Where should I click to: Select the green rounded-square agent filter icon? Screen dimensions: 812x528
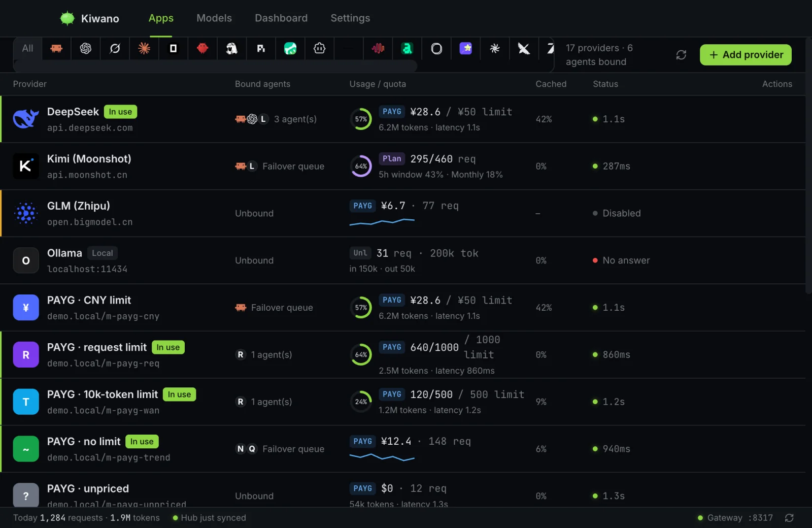(x=290, y=48)
